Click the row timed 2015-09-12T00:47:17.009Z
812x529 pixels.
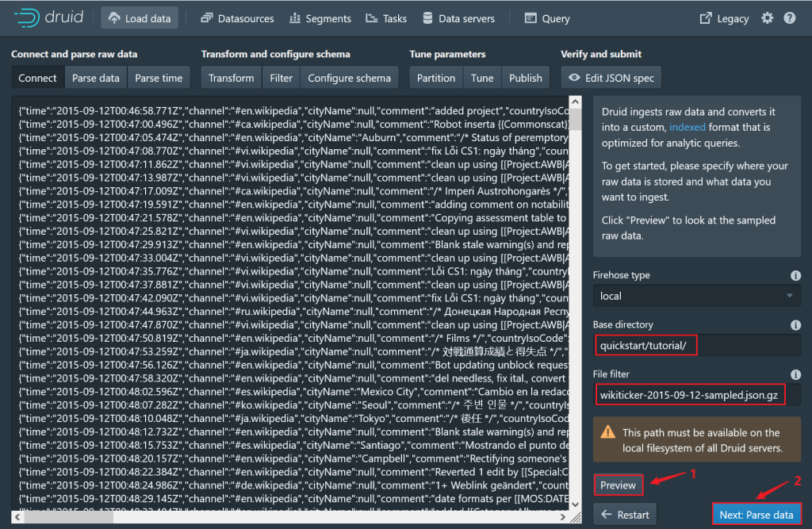pyautogui.click(x=293, y=191)
